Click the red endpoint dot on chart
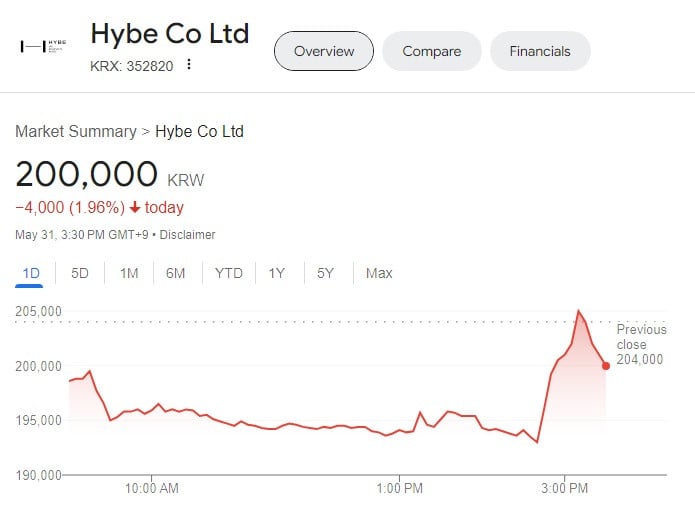Viewport: 695px width, 505px height. coord(606,366)
